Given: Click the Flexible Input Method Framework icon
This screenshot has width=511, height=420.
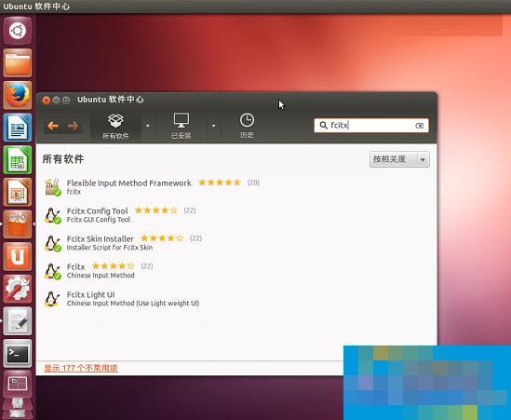Looking at the screenshot, I should (x=53, y=187).
